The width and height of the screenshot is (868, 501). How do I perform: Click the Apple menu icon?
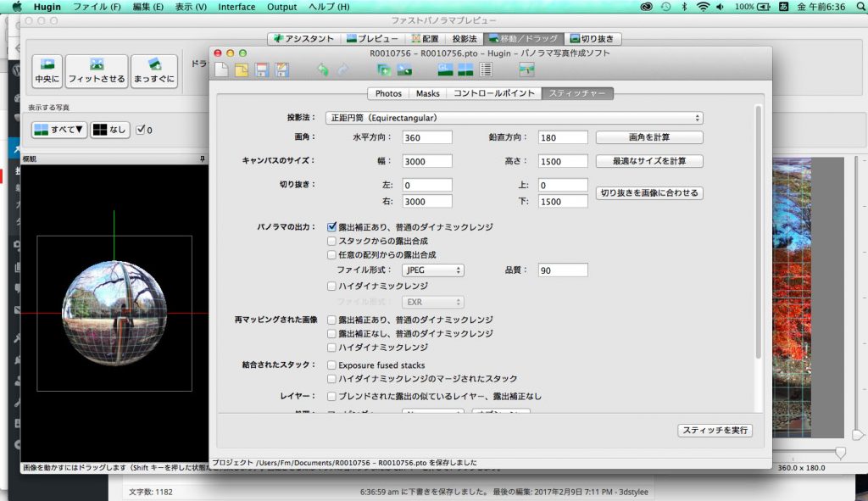[17, 7]
